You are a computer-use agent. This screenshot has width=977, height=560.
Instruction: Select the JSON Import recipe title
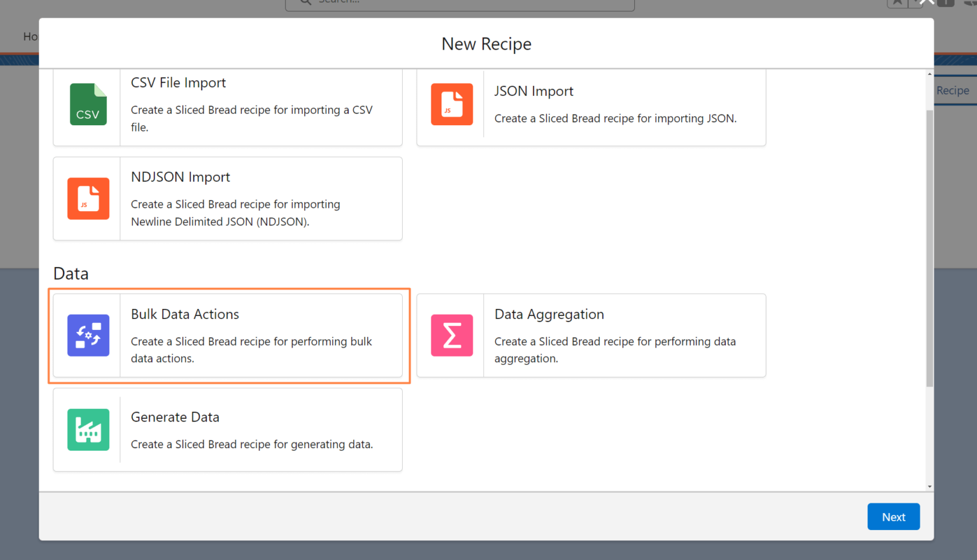pos(534,91)
